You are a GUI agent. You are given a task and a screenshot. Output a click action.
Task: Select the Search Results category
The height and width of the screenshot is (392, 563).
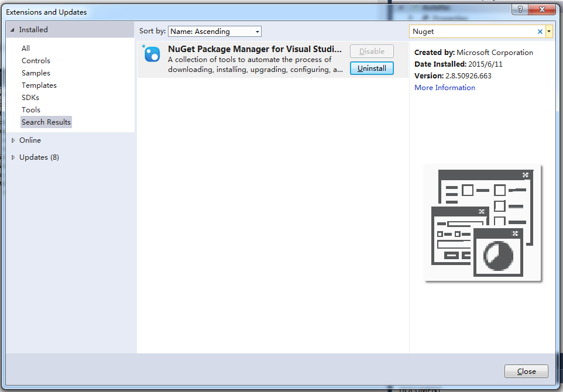(x=46, y=122)
